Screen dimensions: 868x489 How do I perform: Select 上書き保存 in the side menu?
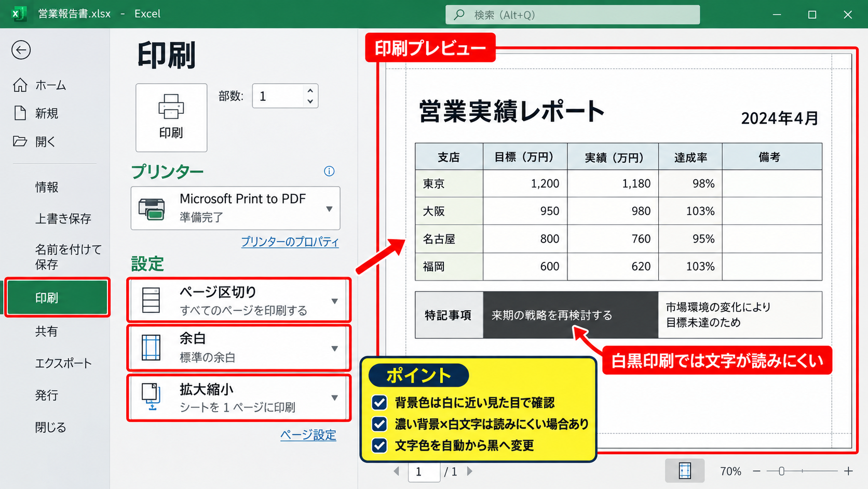(63, 219)
